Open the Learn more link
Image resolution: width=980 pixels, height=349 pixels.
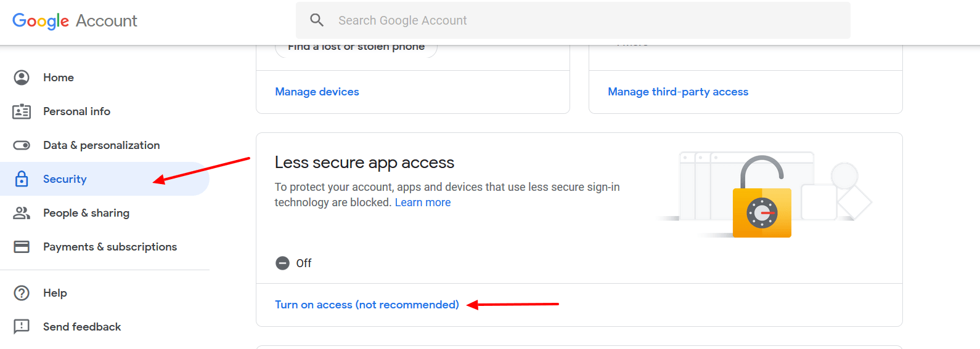point(423,203)
